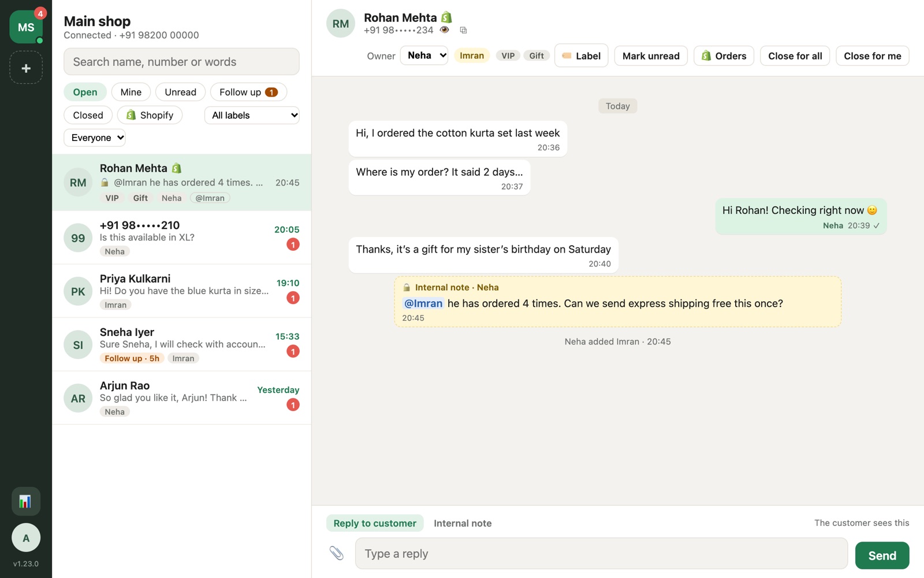Click SI avatar for Sneha Iyer

(78, 345)
